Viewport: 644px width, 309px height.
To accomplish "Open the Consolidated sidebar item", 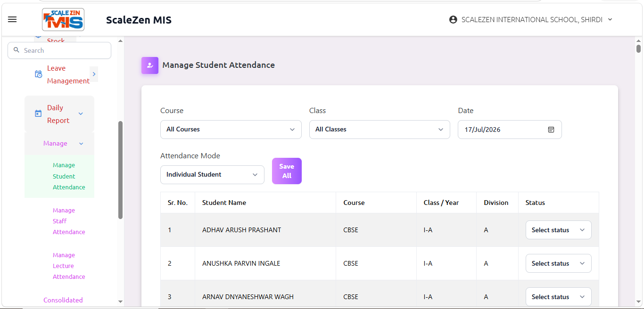I will tap(63, 300).
